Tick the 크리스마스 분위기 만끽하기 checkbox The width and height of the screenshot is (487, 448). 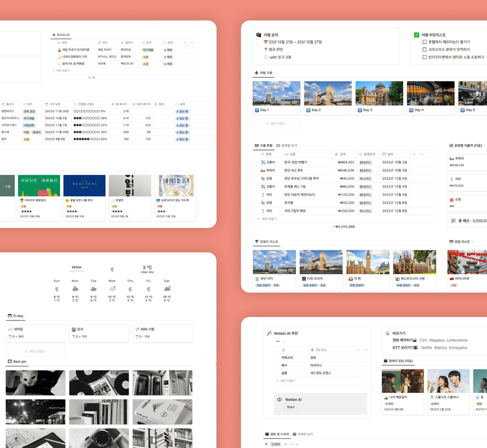425,50
